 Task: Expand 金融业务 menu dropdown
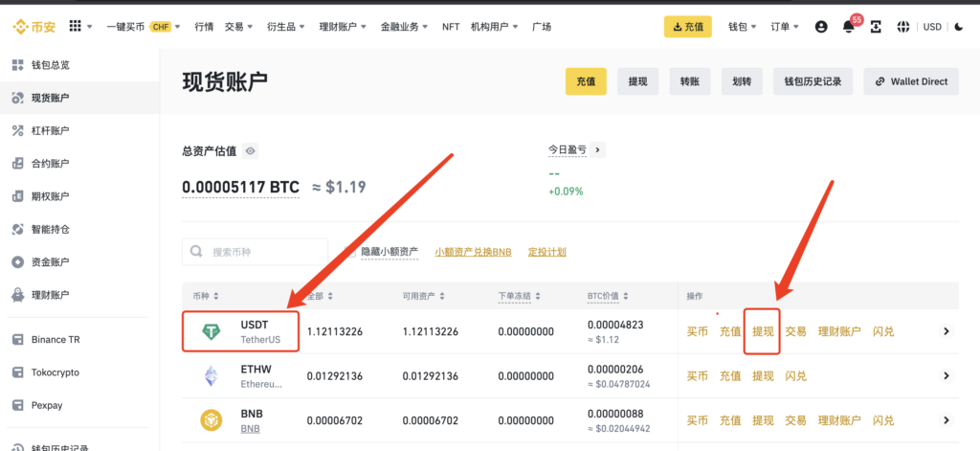point(405,27)
